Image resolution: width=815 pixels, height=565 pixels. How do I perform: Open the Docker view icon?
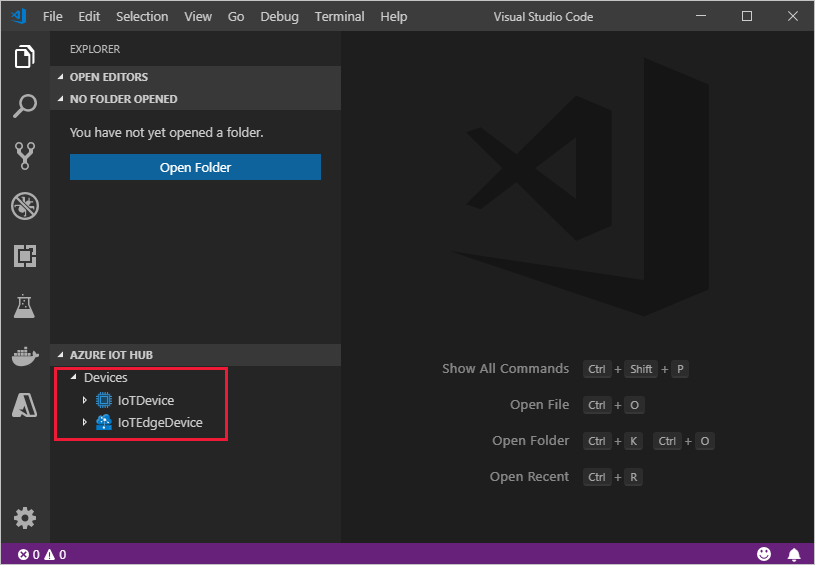coord(25,356)
